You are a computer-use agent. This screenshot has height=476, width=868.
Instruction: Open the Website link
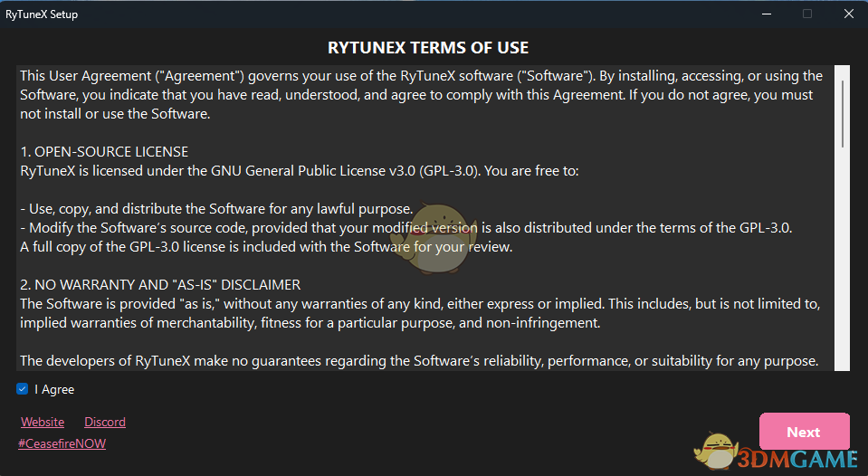click(x=43, y=422)
